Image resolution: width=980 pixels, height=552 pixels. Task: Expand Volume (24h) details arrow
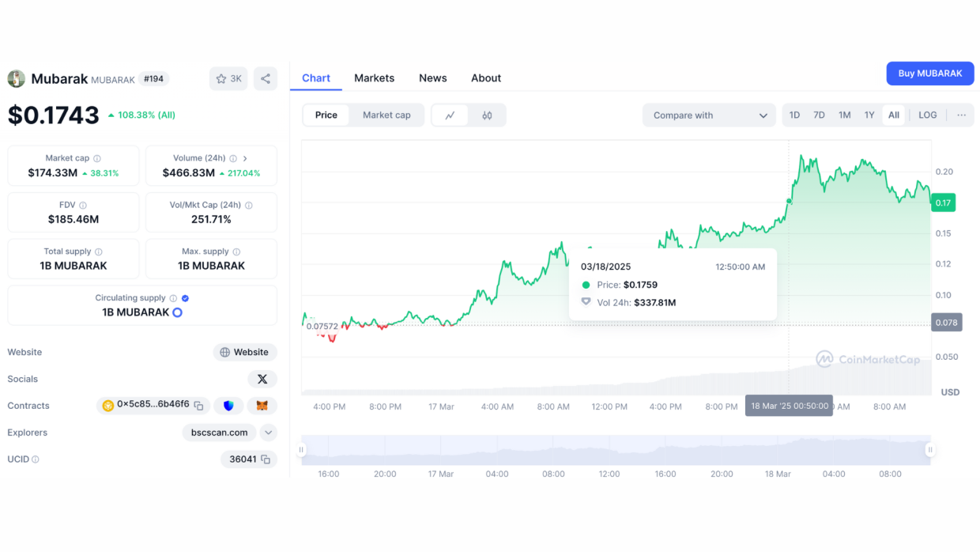point(245,158)
